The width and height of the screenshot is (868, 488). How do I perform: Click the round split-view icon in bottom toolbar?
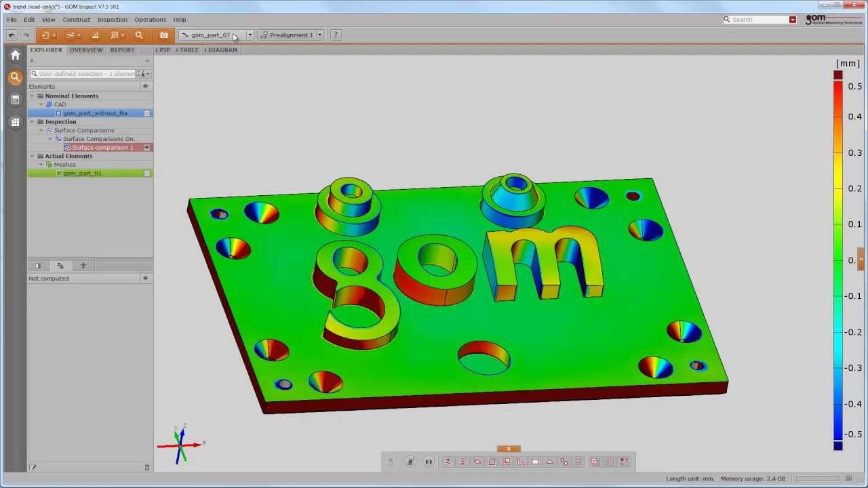pyautogui.click(x=429, y=462)
